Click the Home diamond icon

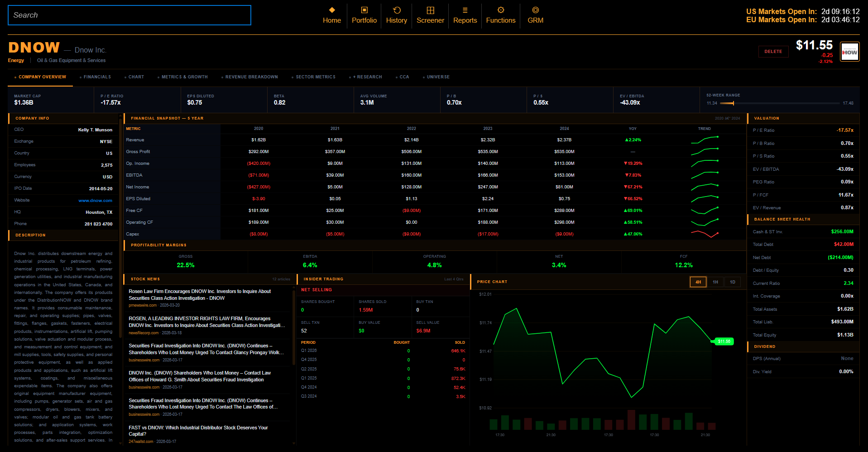332,10
